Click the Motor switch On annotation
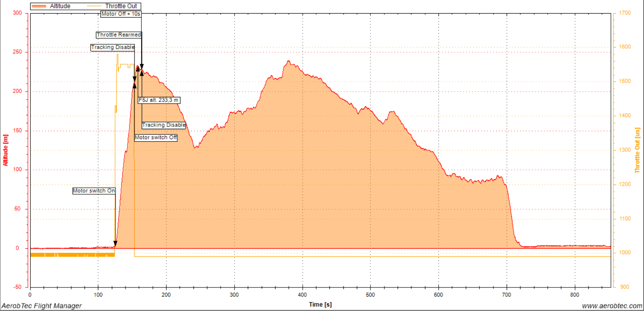 (94, 191)
